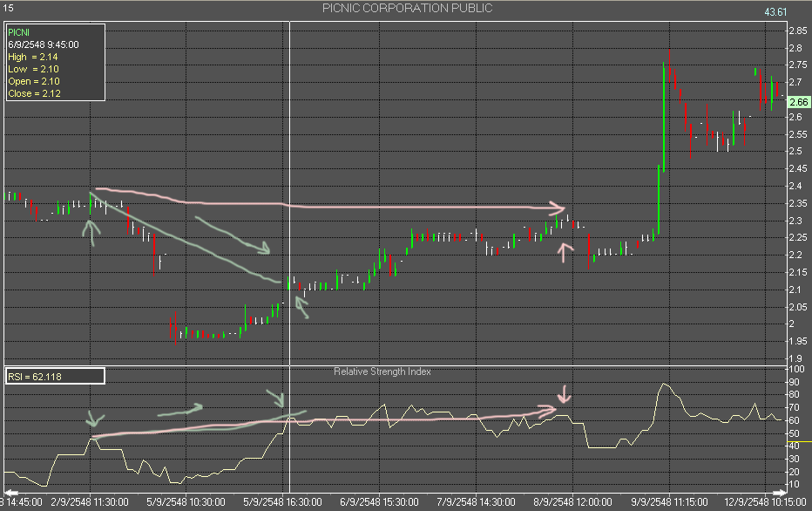Screen dimensions: 812x511
Task: Click the 2.4 label on the price axis
Action: click(x=795, y=186)
